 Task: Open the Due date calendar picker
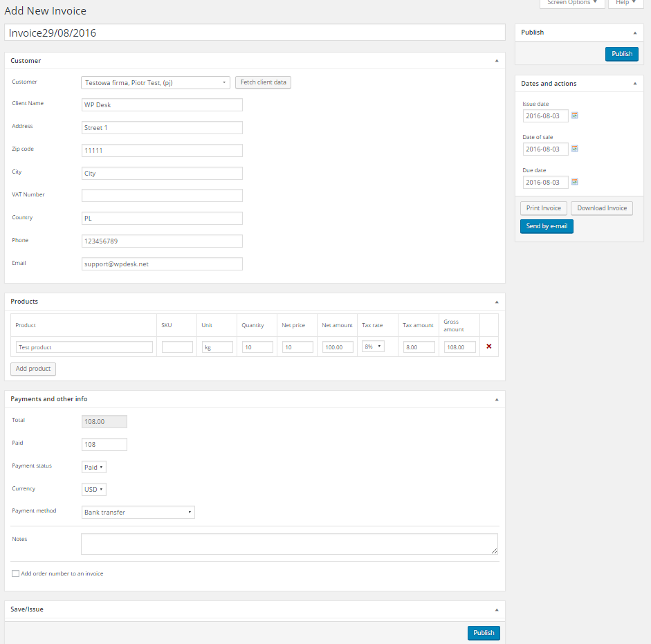[x=574, y=182]
